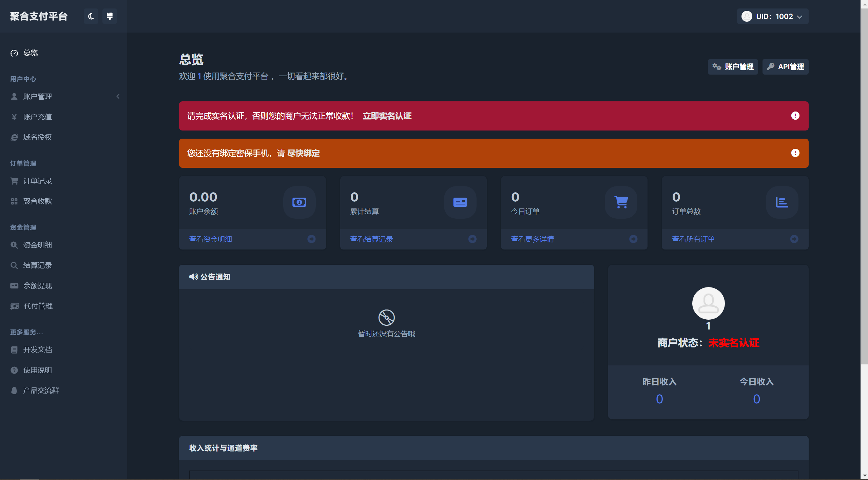Click the today's orders shopping cart icon
Image resolution: width=868 pixels, height=480 pixels.
click(x=621, y=201)
